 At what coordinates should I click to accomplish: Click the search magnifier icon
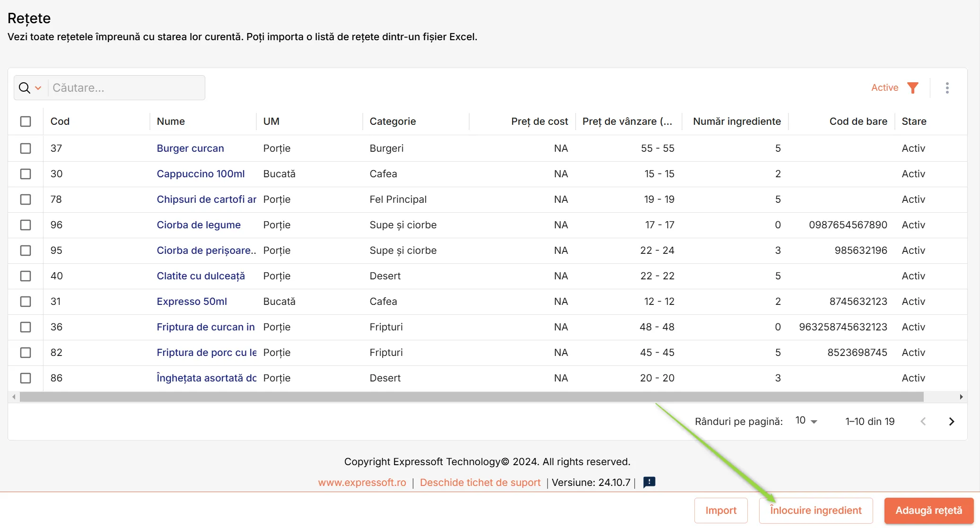click(x=25, y=88)
